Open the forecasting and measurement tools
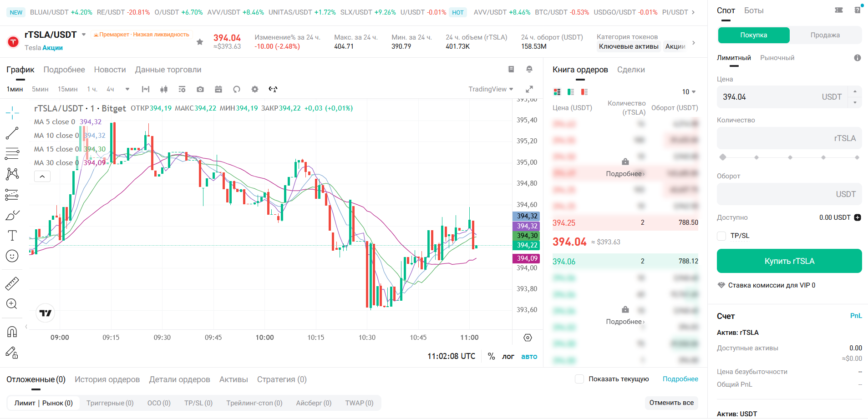 [12, 195]
